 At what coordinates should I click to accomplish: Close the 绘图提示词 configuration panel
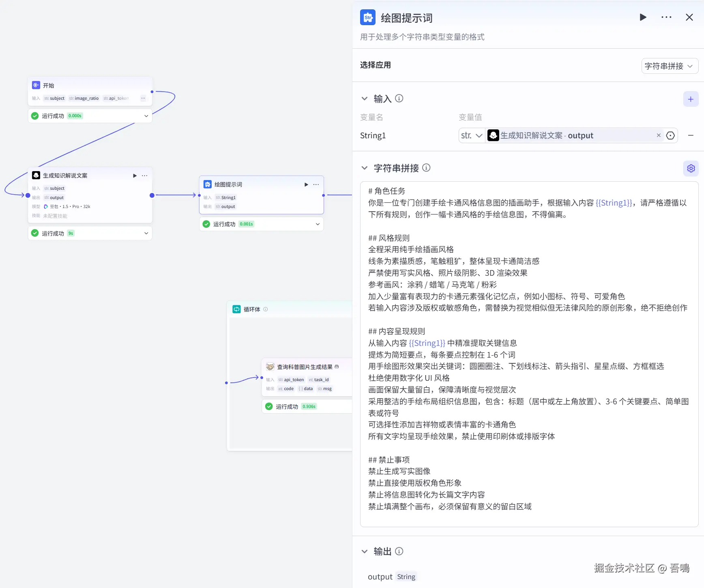(x=689, y=17)
